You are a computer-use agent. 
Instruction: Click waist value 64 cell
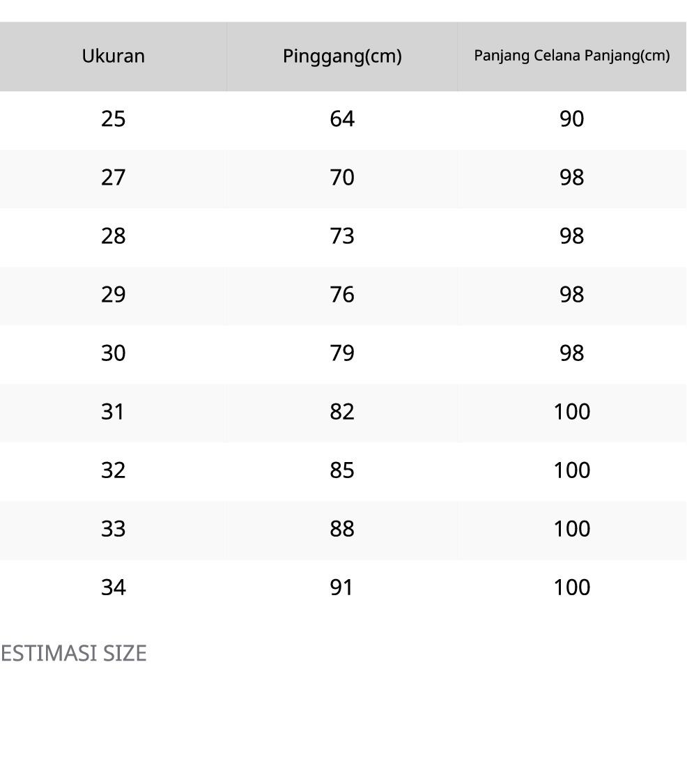click(x=342, y=119)
